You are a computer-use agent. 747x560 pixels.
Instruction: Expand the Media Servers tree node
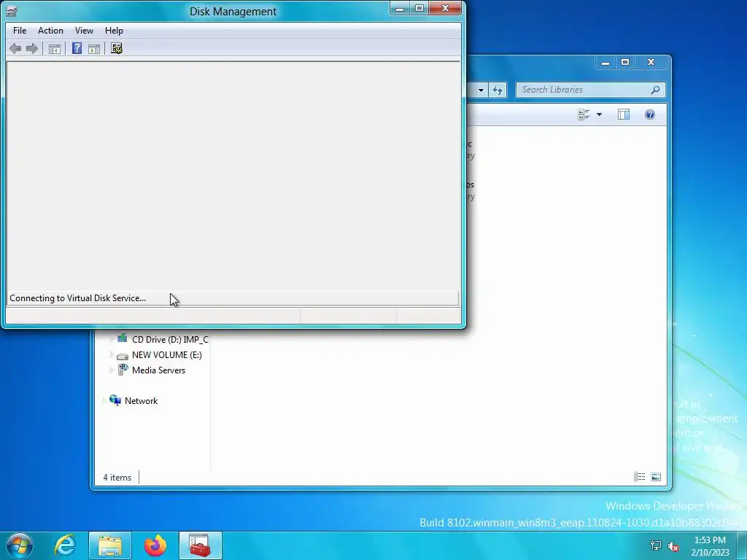click(x=112, y=370)
